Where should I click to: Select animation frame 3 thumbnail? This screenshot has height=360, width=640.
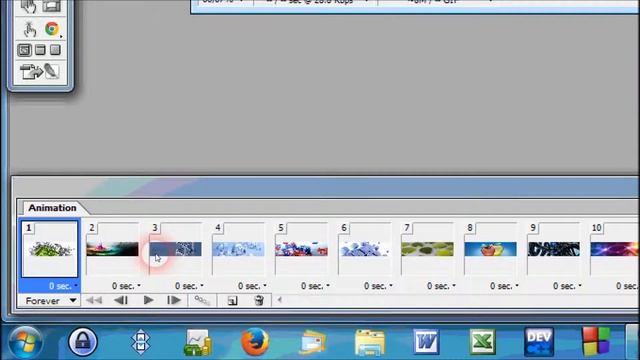tap(176, 249)
